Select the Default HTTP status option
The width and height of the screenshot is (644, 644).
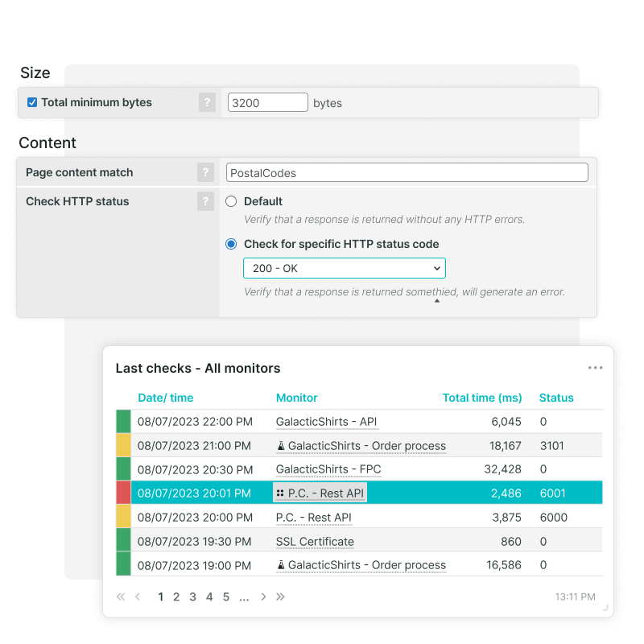point(231,201)
